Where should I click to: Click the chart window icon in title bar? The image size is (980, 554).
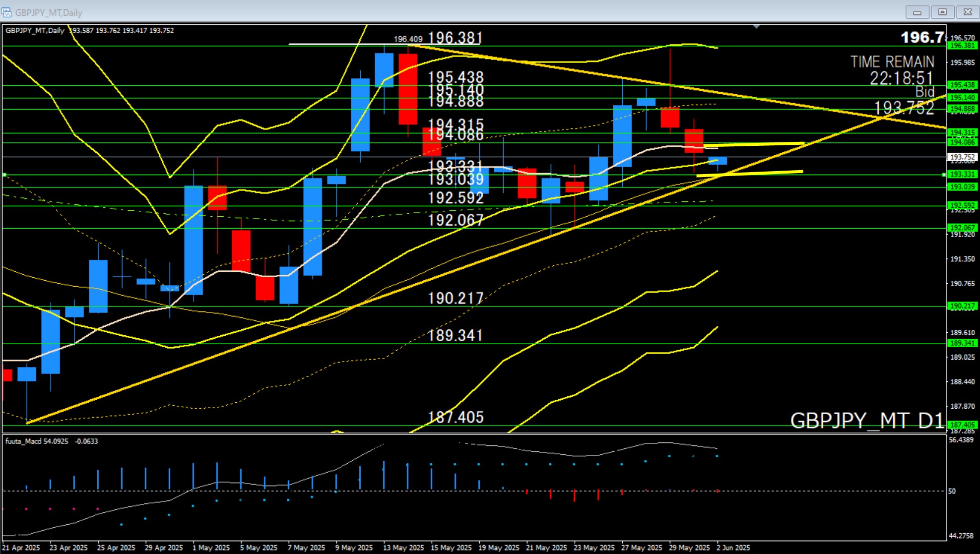pyautogui.click(x=6, y=12)
